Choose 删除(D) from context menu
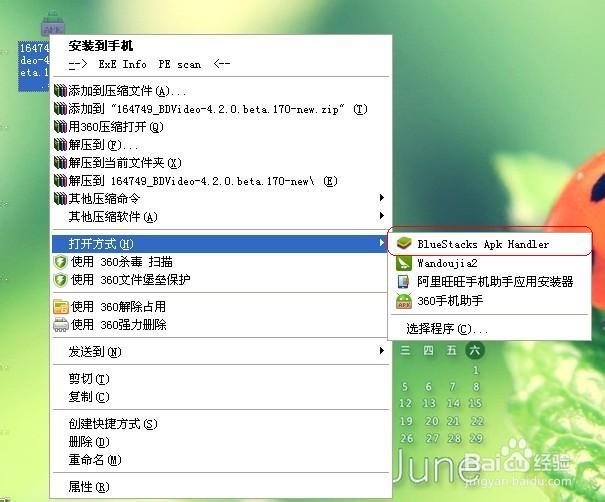The height and width of the screenshot is (502, 605). pyautogui.click(x=221, y=442)
